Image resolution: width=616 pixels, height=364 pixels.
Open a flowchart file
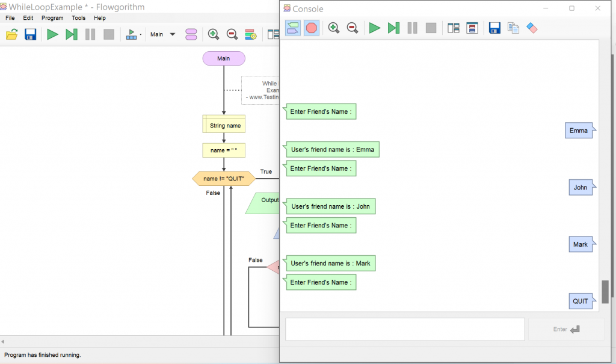coord(12,34)
